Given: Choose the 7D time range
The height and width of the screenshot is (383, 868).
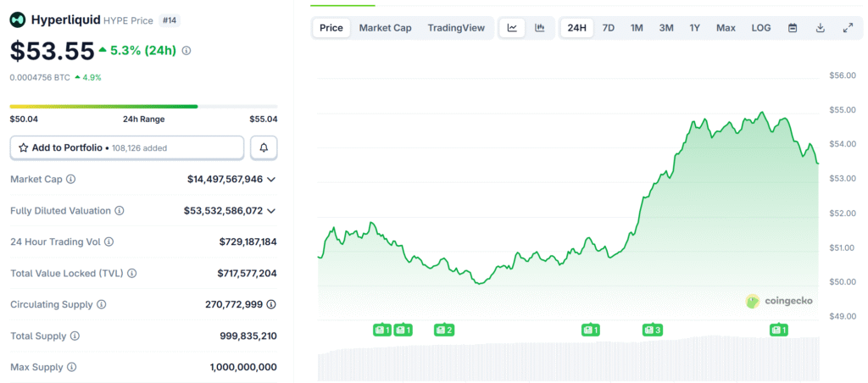Looking at the screenshot, I should [609, 28].
